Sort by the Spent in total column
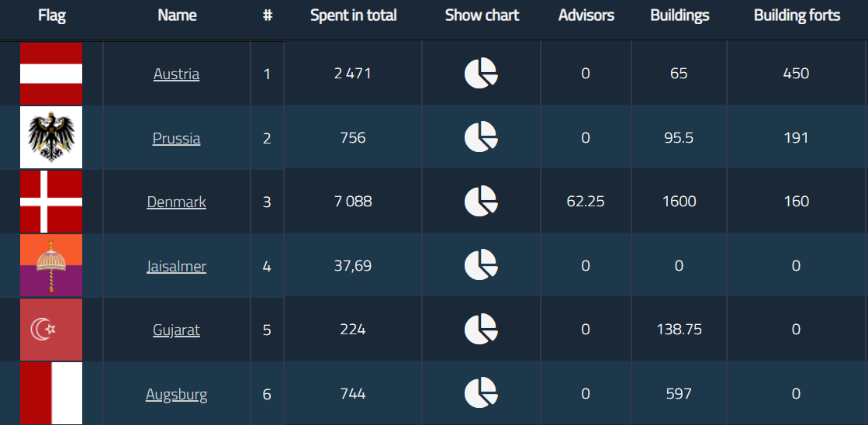This screenshot has height=425, width=868. (353, 16)
